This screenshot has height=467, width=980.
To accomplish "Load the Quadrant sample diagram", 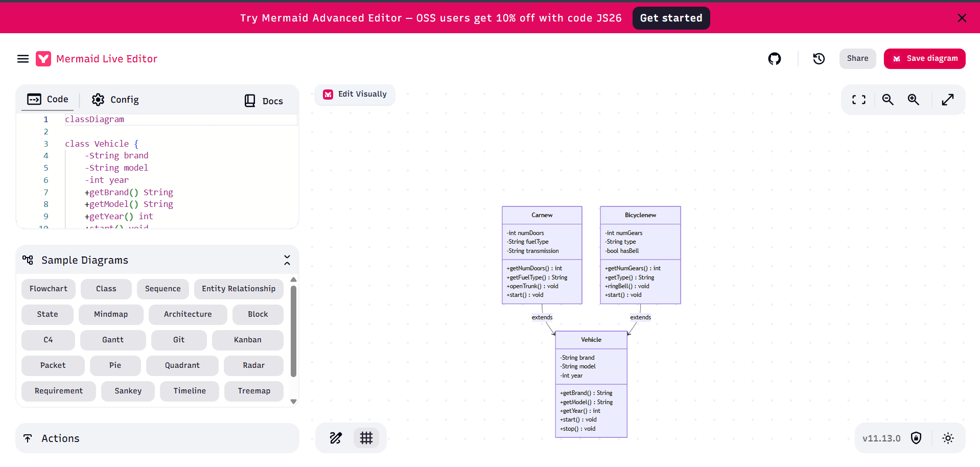I will coord(182,366).
